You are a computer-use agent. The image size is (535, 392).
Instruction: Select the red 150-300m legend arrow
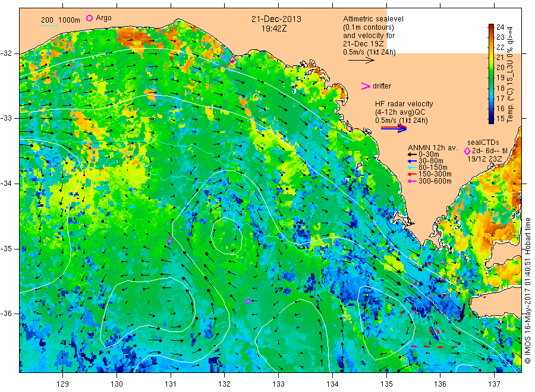point(413,174)
